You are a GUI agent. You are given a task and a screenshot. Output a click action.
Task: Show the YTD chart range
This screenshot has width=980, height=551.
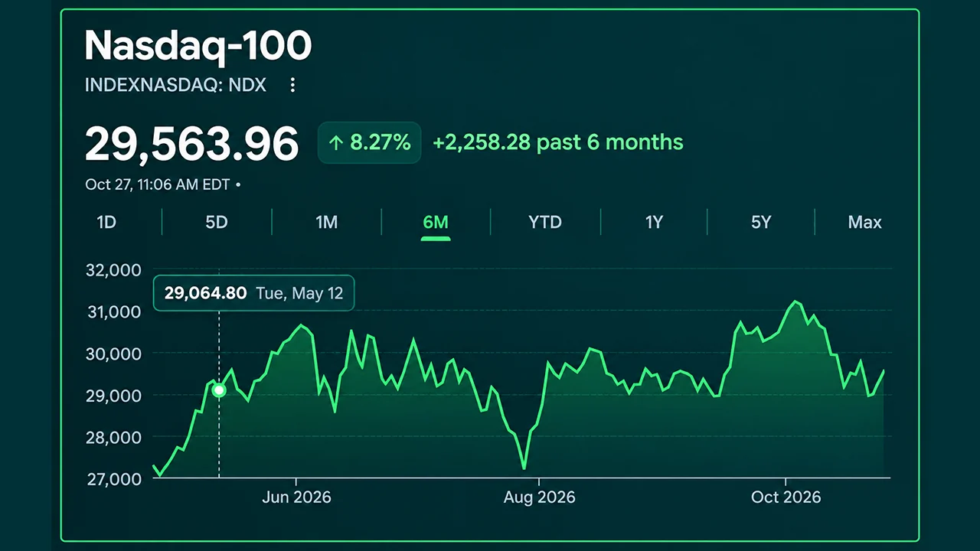pos(545,223)
